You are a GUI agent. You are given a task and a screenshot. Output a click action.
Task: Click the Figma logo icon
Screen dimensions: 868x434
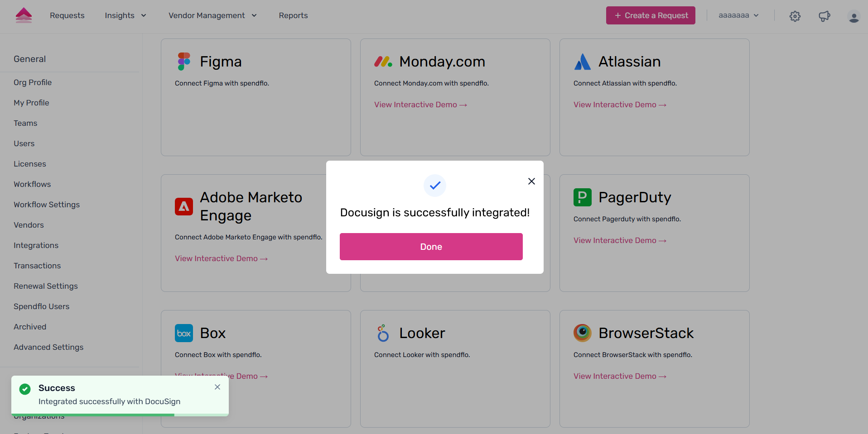pos(184,62)
